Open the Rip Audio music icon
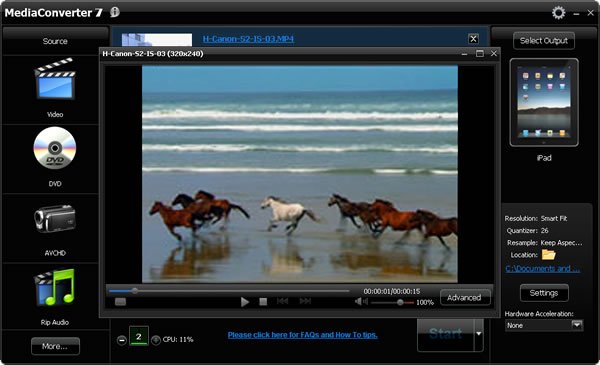 (x=55, y=287)
